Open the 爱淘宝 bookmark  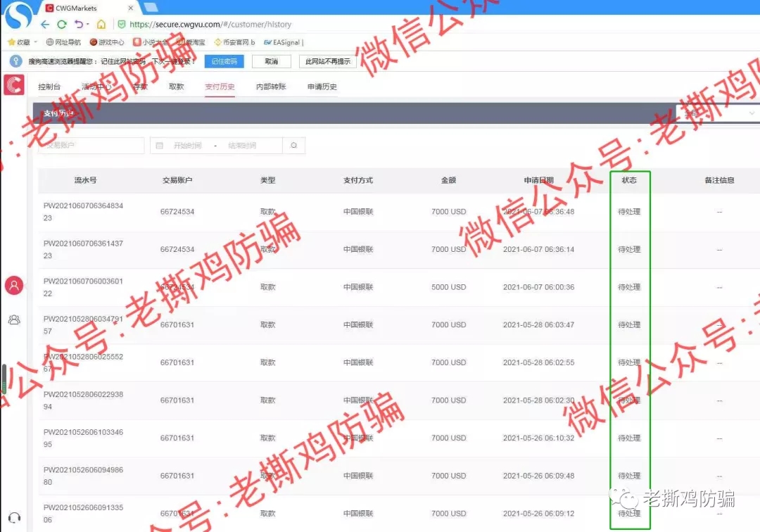pyautogui.click(x=191, y=42)
